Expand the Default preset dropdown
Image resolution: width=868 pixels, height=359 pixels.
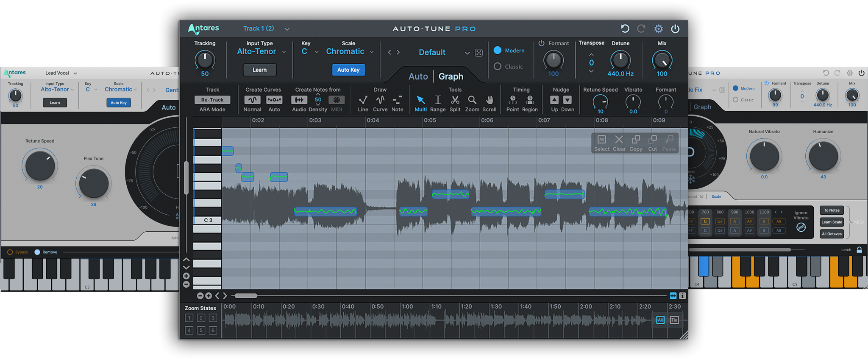[x=467, y=53]
